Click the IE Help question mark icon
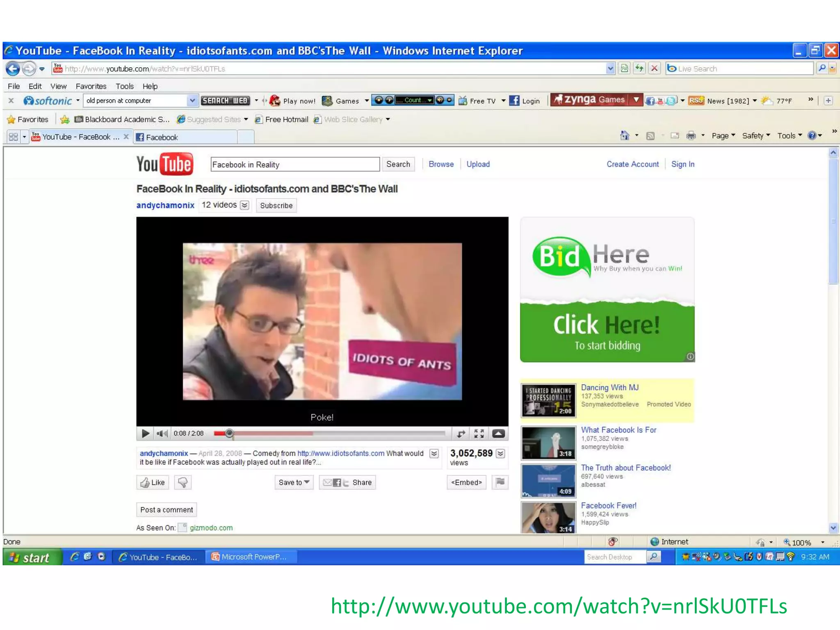Image resolution: width=840 pixels, height=630 pixels. 812,135
